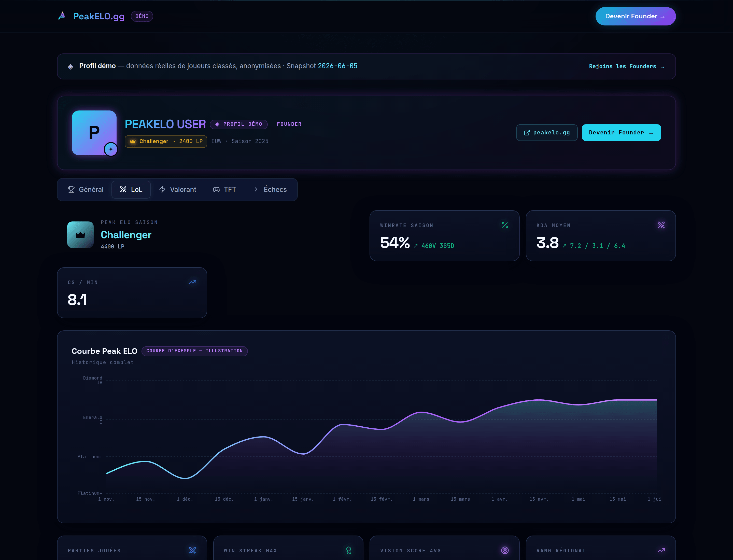Click the VISION SCORE AVG card label
The image size is (733, 560).
point(410,551)
